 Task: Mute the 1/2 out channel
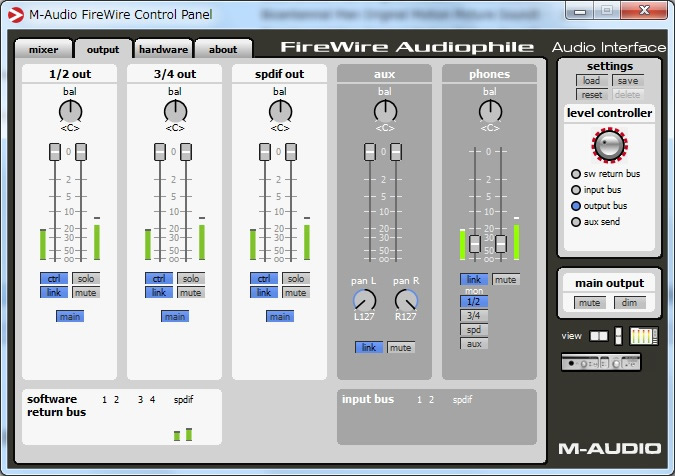pyautogui.click(x=86, y=293)
